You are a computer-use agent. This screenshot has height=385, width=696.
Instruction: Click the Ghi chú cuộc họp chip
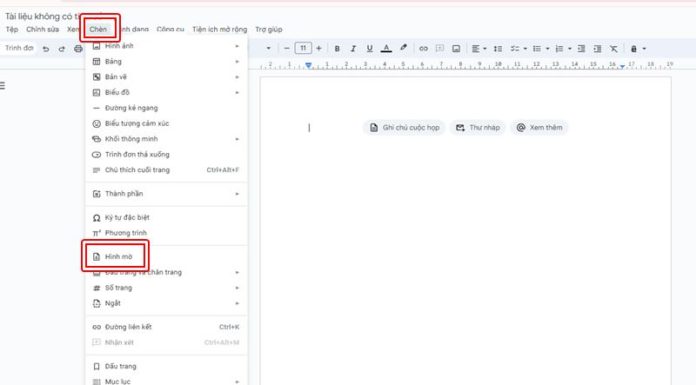click(x=404, y=127)
